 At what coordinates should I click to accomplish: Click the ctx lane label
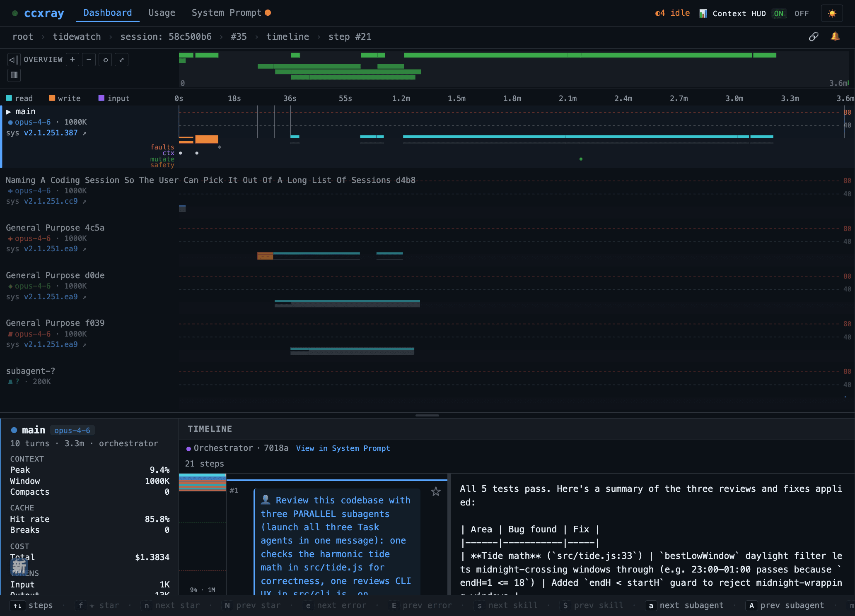coord(168,153)
